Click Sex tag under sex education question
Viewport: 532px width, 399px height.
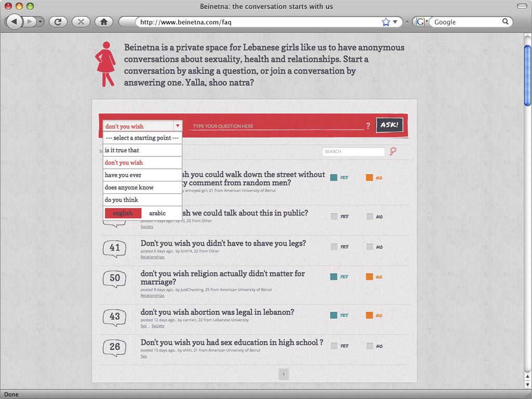point(143,356)
